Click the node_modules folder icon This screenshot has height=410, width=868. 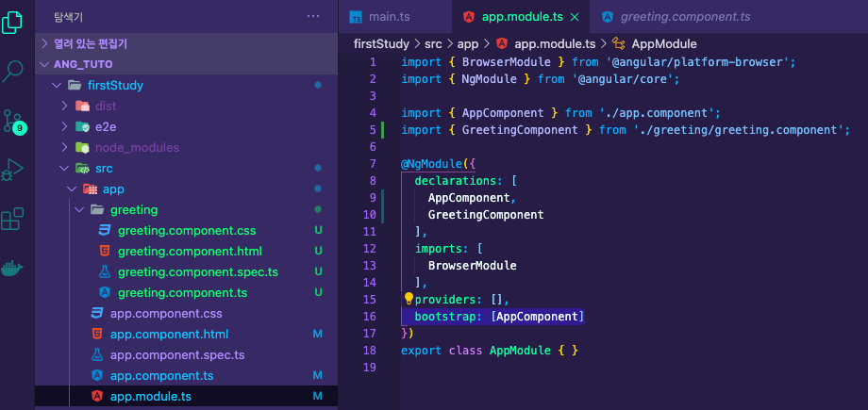click(82, 148)
